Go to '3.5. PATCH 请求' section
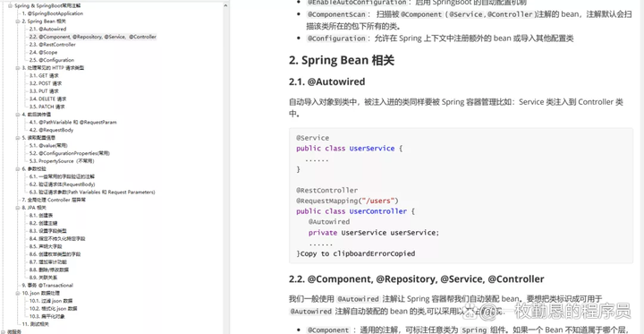The width and height of the screenshot is (644, 334). pyautogui.click(x=47, y=107)
